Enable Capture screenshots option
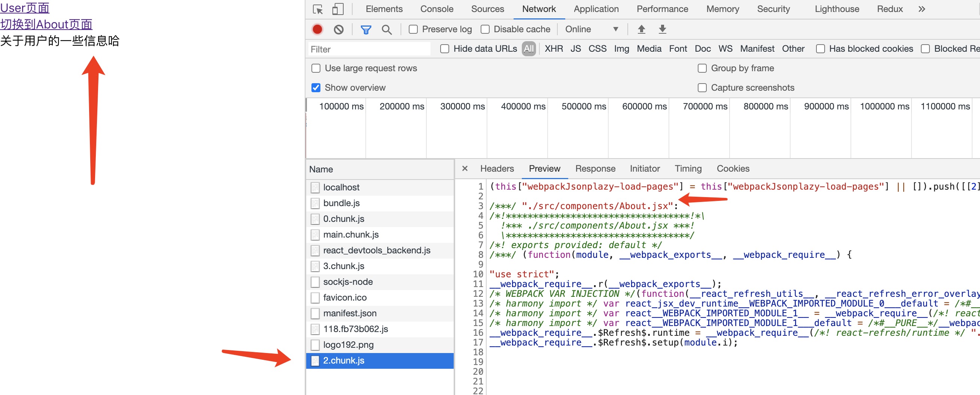Image resolution: width=980 pixels, height=395 pixels. (x=702, y=88)
